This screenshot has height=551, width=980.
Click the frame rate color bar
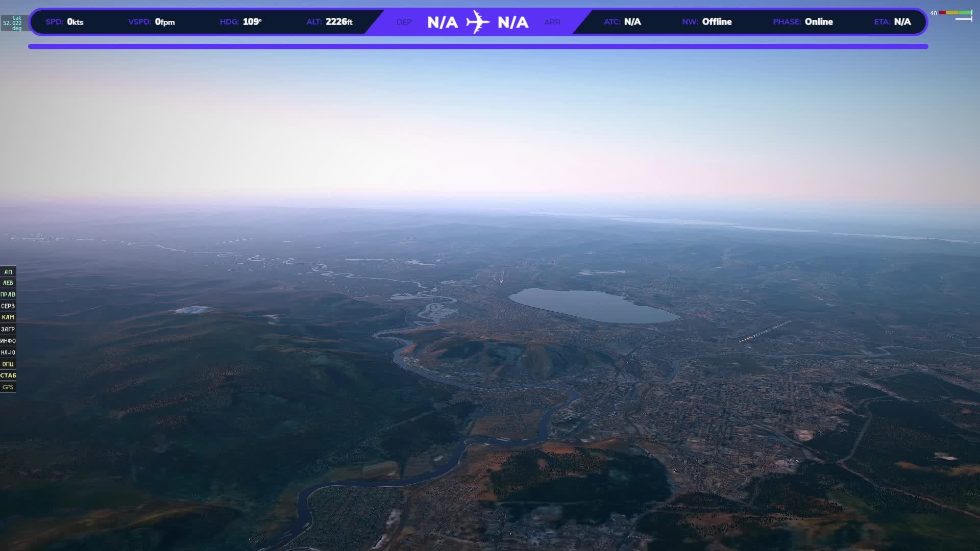coord(955,13)
